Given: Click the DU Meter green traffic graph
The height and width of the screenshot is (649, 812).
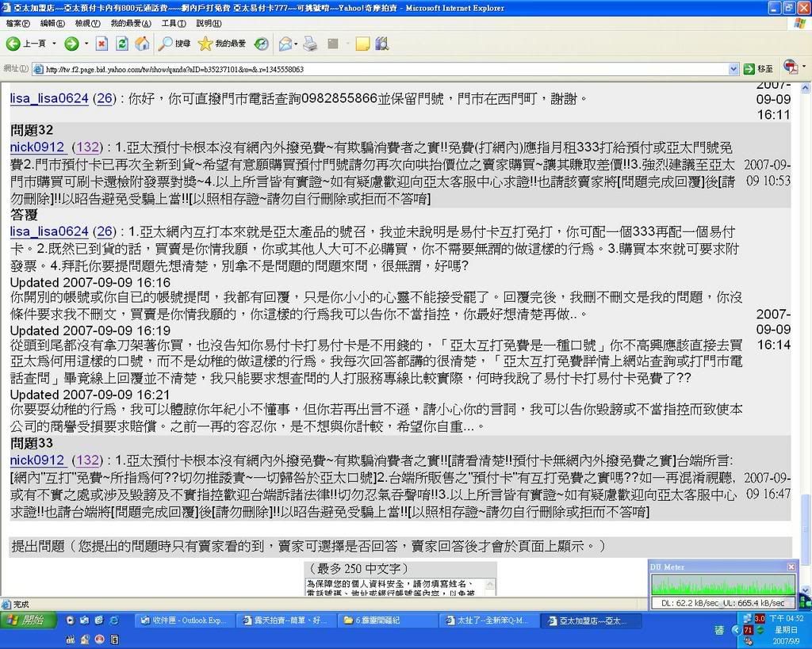Looking at the screenshot, I should click(x=722, y=585).
